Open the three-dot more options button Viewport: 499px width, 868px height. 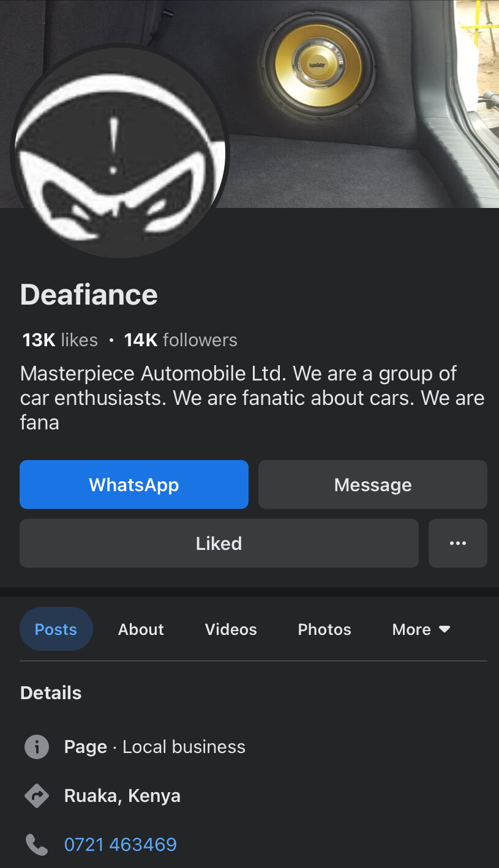[457, 543]
